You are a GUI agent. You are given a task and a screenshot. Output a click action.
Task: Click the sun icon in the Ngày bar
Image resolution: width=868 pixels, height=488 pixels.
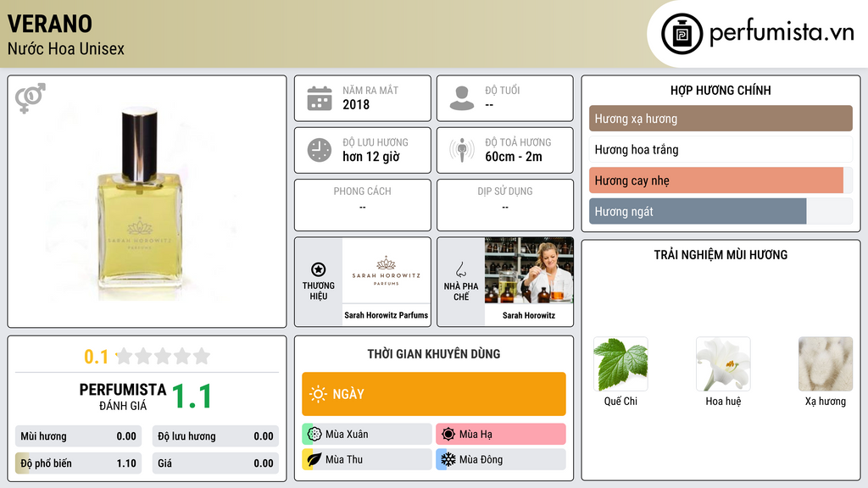[x=319, y=394]
